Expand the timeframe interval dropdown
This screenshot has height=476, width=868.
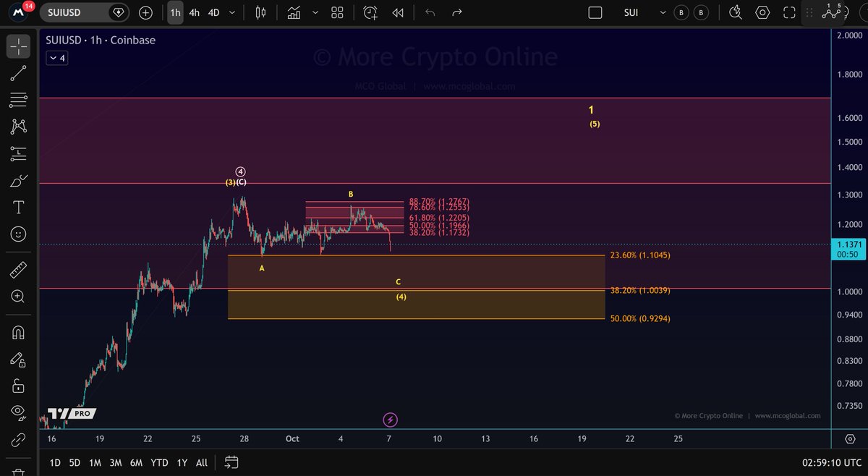[x=232, y=12]
